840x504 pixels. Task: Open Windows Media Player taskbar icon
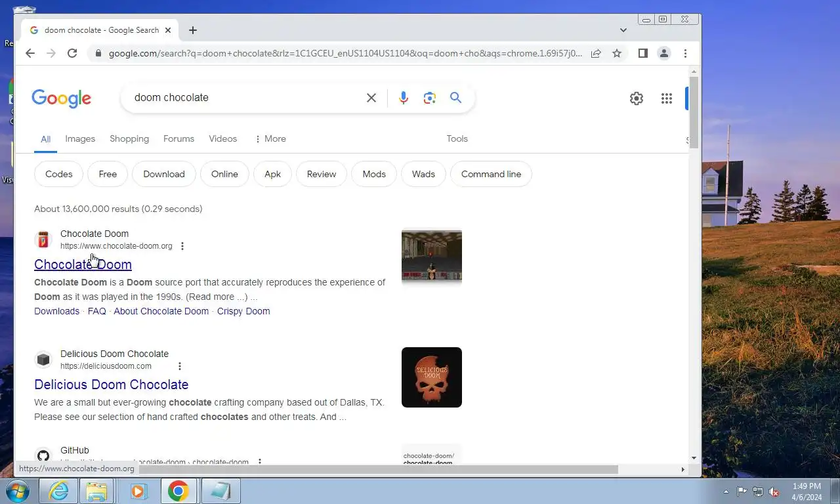coord(138,491)
